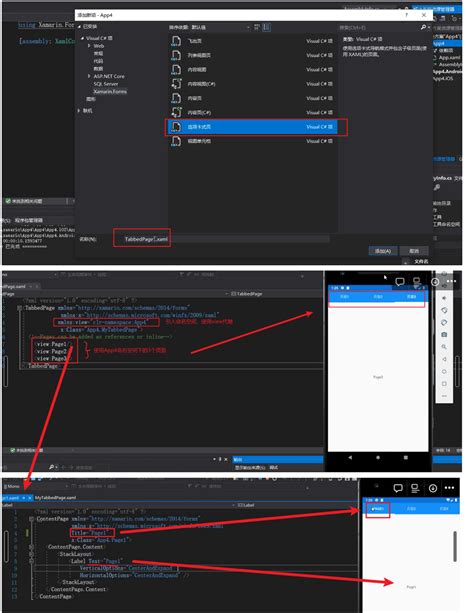The image size is (474, 613).
Task: Tap the first tab in the middle emulator
Action: [344, 297]
